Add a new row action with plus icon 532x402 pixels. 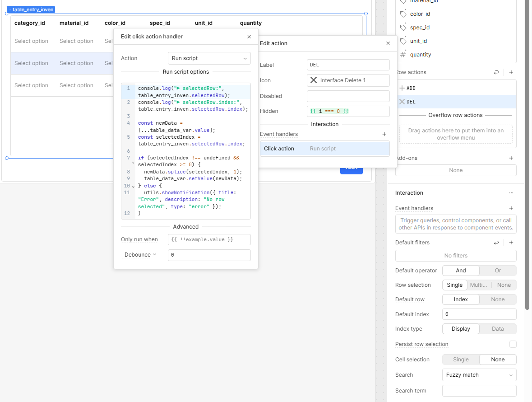(x=511, y=72)
